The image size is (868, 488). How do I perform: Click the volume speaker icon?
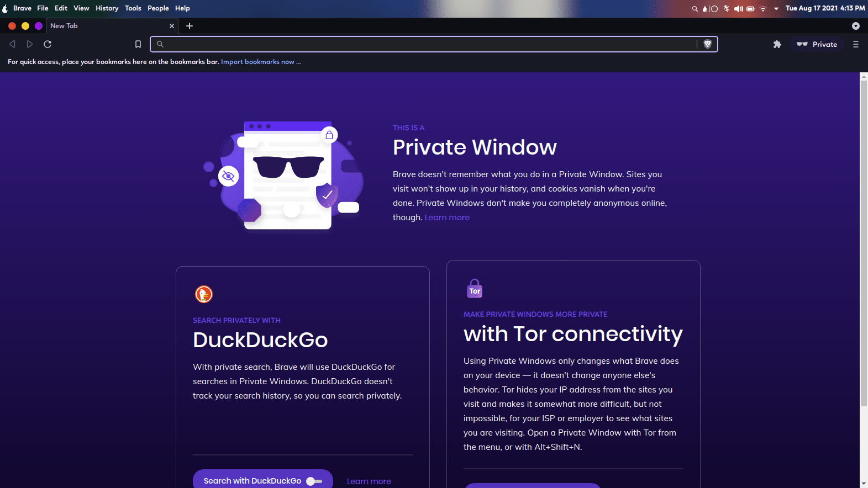coord(738,8)
